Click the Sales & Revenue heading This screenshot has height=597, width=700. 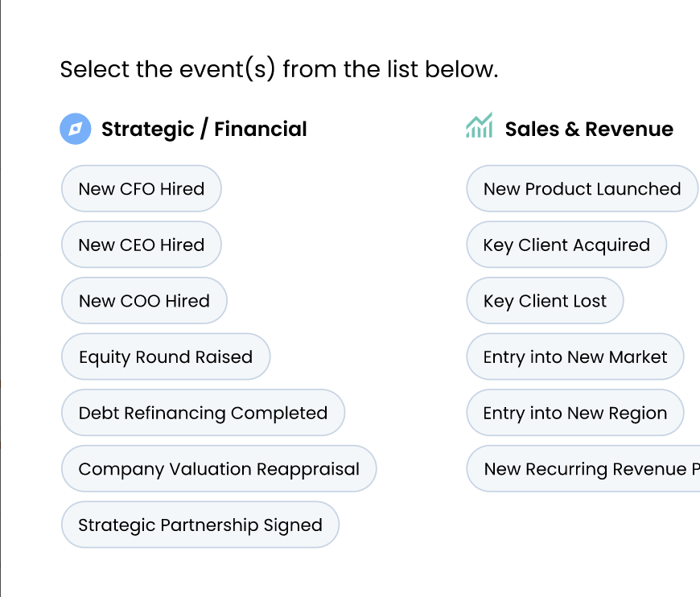[x=589, y=129]
